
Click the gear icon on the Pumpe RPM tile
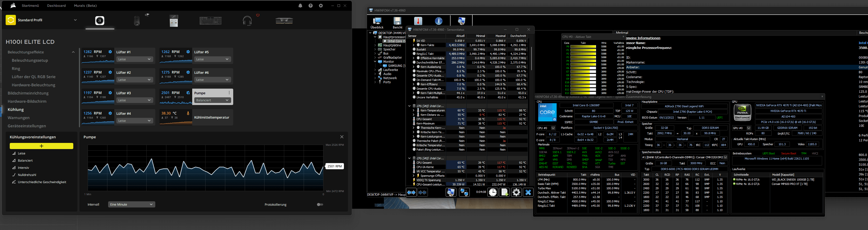click(x=188, y=93)
